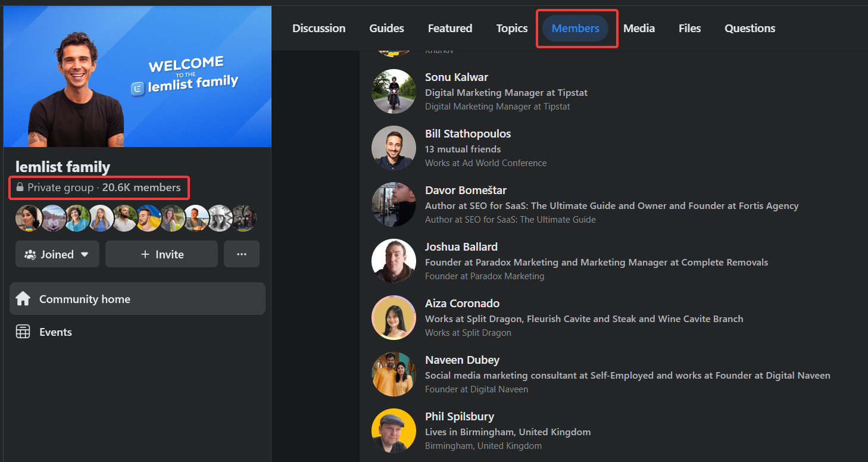Switch to the Files tab
This screenshot has height=462, width=868.
(x=689, y=28)
